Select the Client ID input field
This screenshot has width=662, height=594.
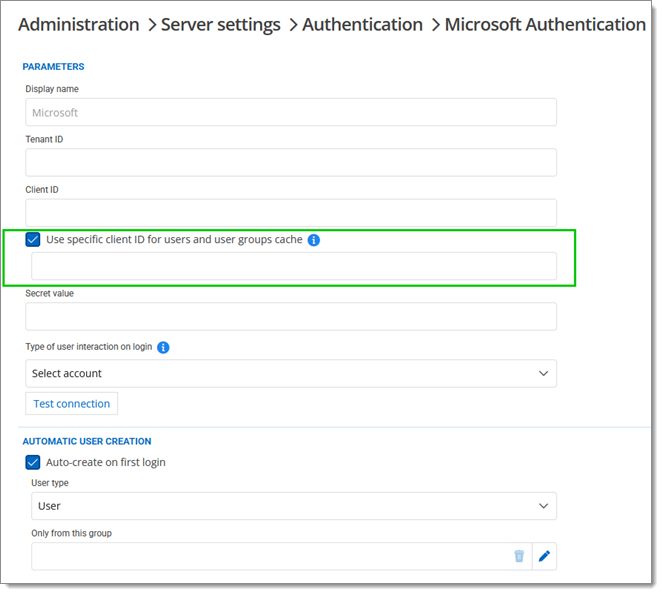tap(290, 212)
